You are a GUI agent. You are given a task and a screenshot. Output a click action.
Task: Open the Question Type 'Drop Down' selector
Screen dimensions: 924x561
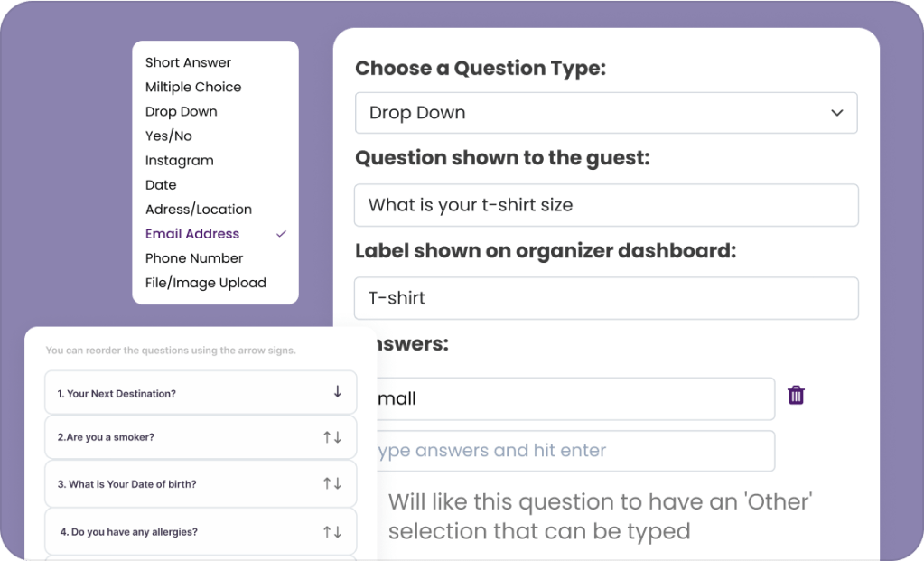[x=605, y=113]
